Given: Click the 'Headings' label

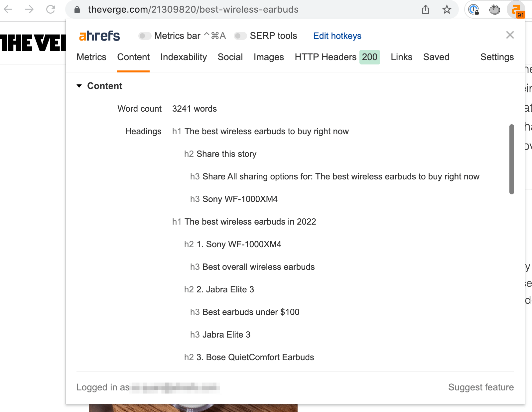Looking at the screenshot, I should tap(143, 132).
